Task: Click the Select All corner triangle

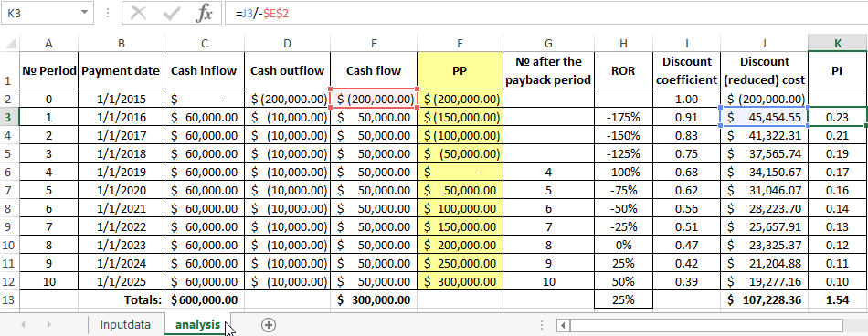Action: click(x=11, y=43)
